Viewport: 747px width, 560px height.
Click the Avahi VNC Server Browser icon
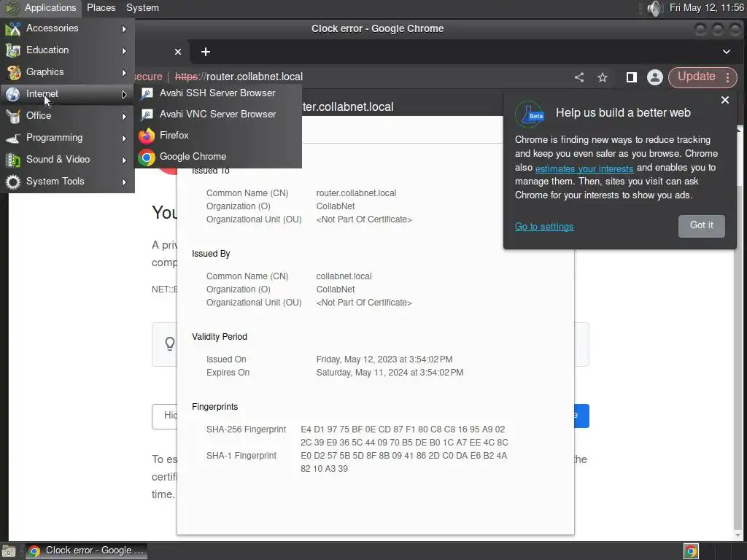[147, 114]
